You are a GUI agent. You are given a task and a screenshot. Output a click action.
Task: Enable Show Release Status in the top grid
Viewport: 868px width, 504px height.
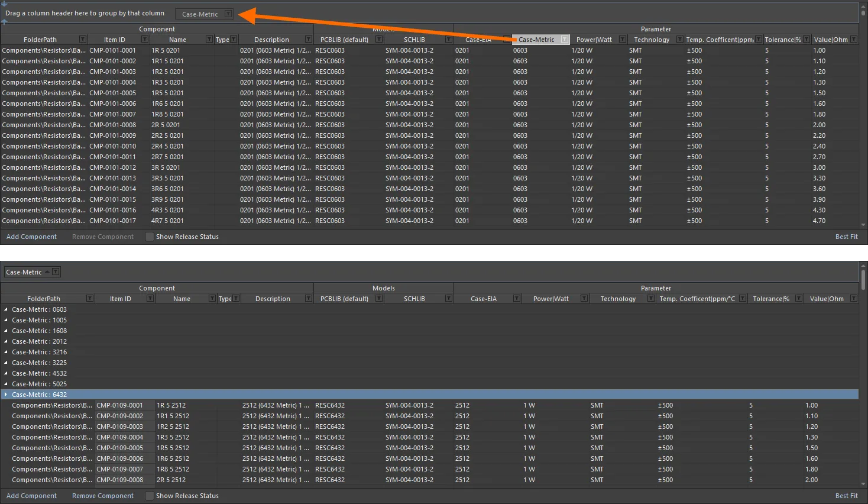coord(150,237)
